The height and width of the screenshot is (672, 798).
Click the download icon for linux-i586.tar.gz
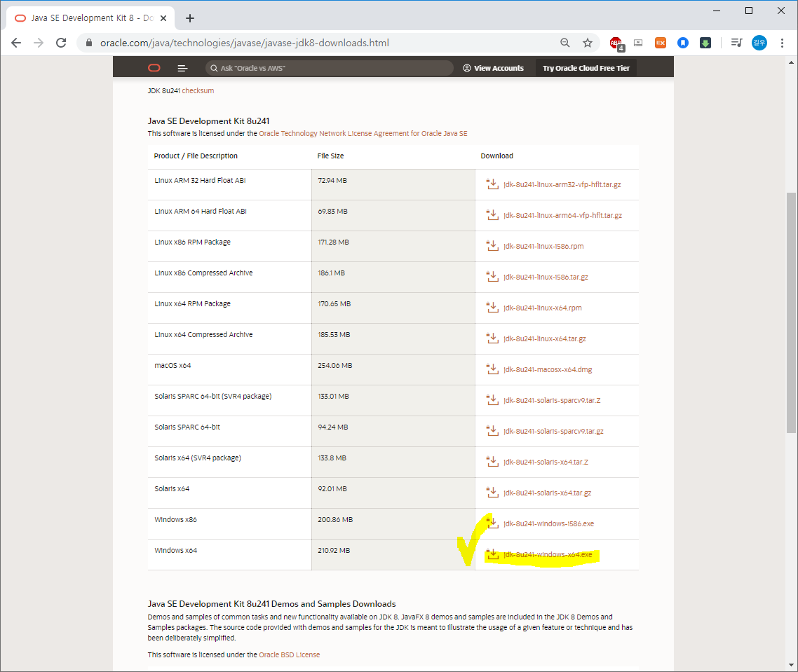[x=492, y=277]
